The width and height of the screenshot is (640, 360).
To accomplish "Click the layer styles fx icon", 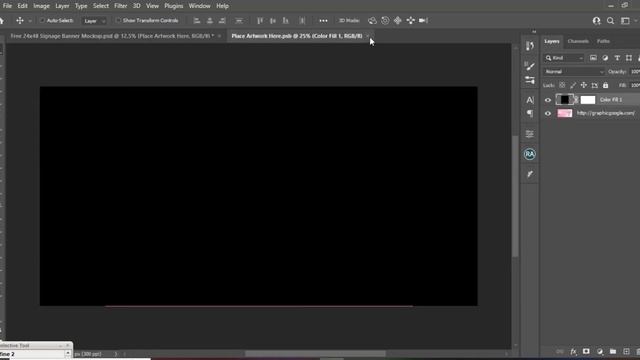I will coord(573,351).
